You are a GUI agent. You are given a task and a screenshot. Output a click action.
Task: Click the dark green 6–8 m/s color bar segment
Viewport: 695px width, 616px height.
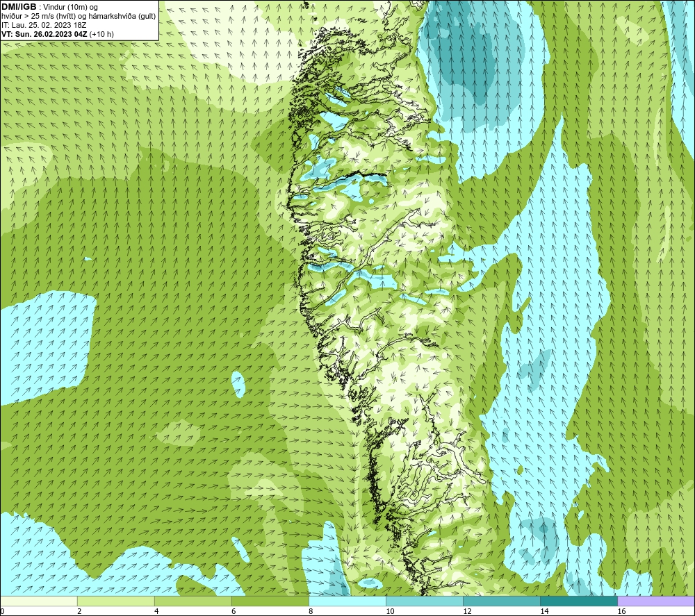click(270, 601)
